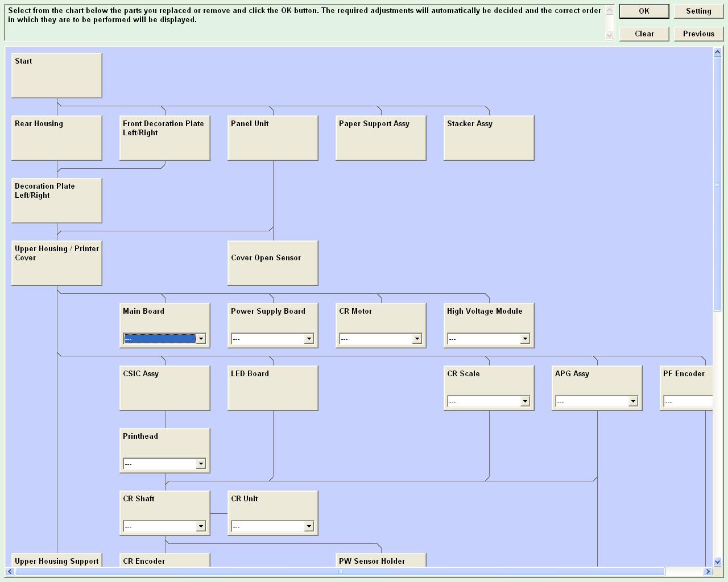728x582 pixels.
Task: Open the APG Assy dropdown
Action: pos(632,401)
